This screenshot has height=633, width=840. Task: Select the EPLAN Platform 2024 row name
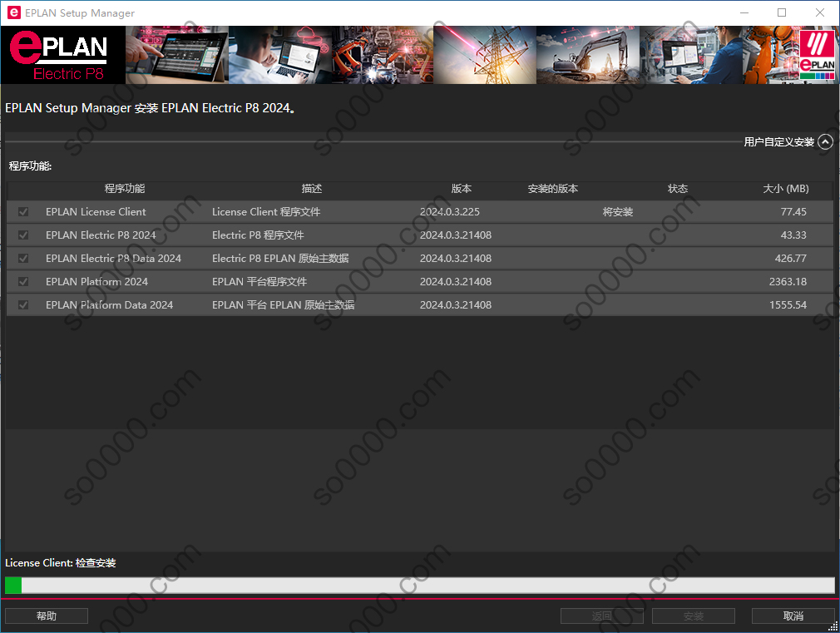97,281
